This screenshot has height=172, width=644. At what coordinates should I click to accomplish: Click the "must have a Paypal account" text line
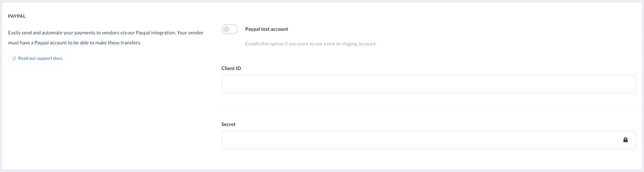(x=75, y=43)
